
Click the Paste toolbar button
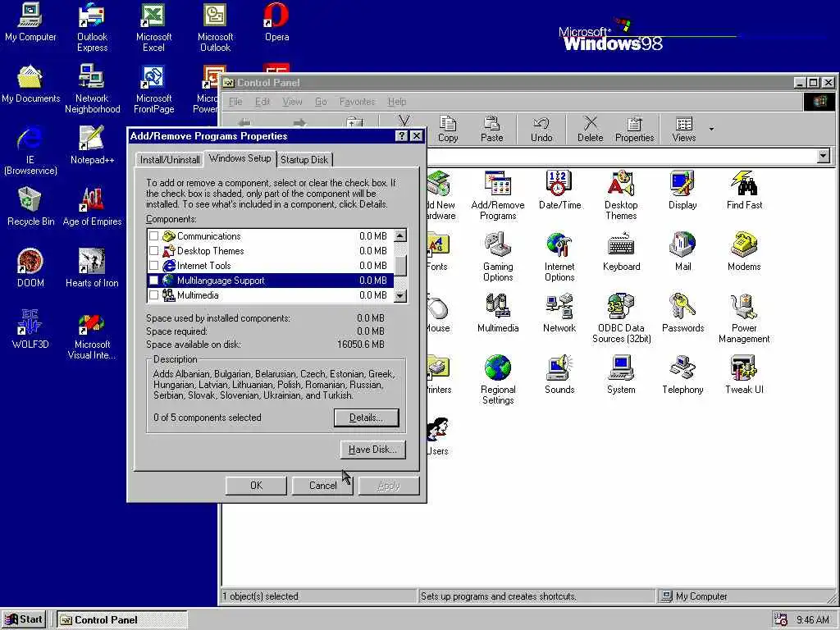[x=492, y=129]
